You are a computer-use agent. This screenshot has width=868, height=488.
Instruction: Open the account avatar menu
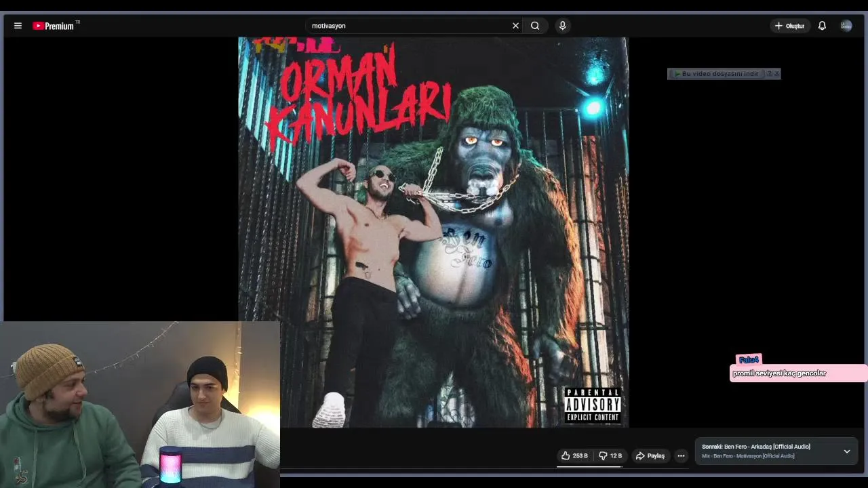[846, 26]
